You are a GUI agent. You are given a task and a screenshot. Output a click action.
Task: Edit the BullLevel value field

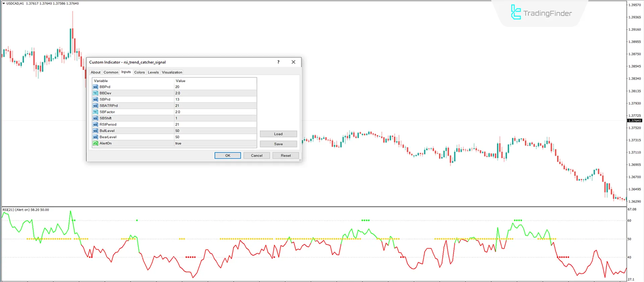[x=215, y=131]
